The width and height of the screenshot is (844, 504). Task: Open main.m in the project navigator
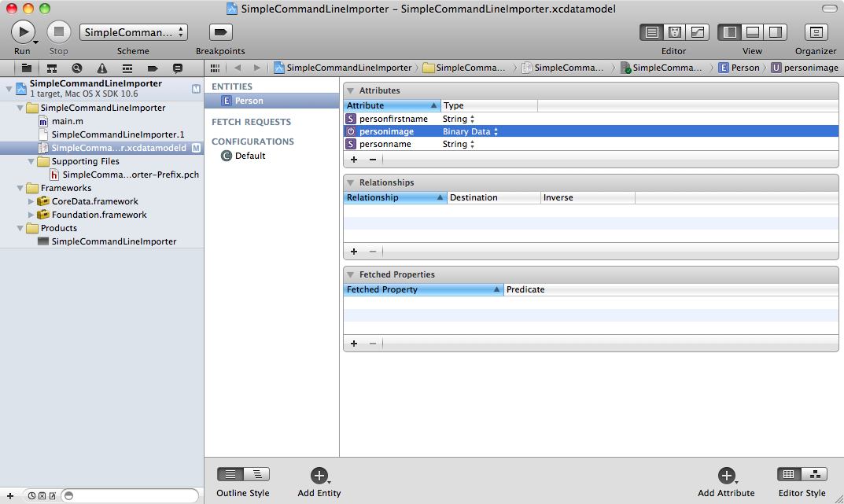[67, 121]
